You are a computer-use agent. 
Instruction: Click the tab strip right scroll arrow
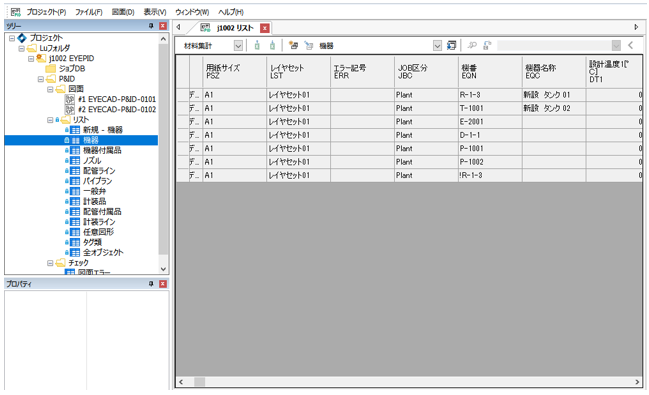pos(636,27)
